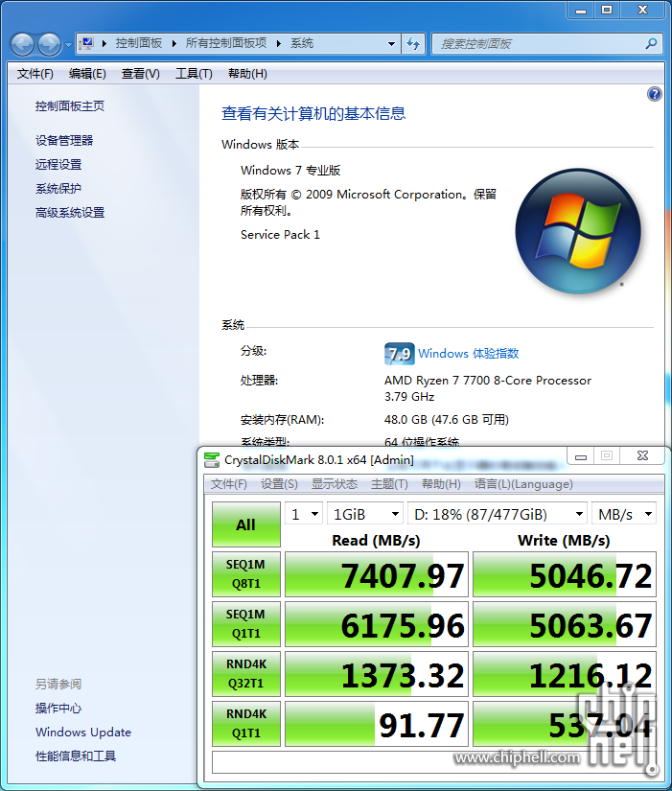672x791 pixels.
Task: Click the computer icon in address bar
Action: coord(87,43)
